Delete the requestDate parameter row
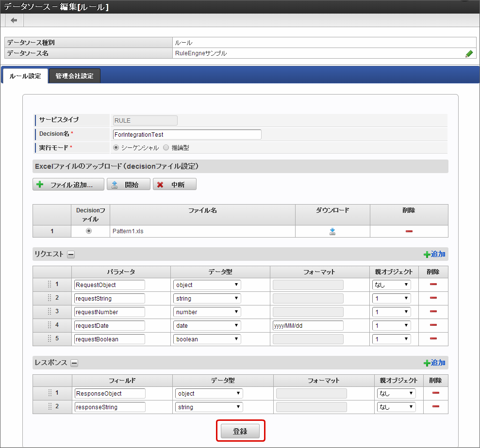The width and height of the screenshot is (480, 448). (433, 325)
